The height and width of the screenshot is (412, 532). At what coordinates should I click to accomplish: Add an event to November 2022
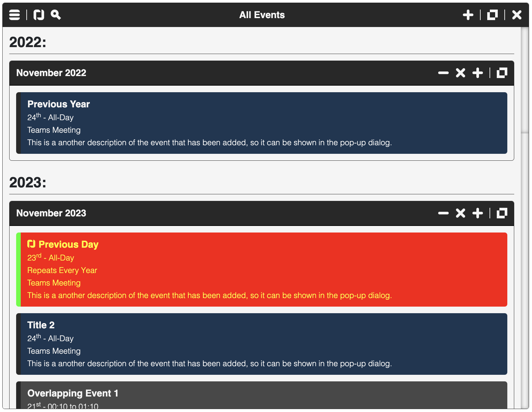pyautogui.click(x=477, y=73)
